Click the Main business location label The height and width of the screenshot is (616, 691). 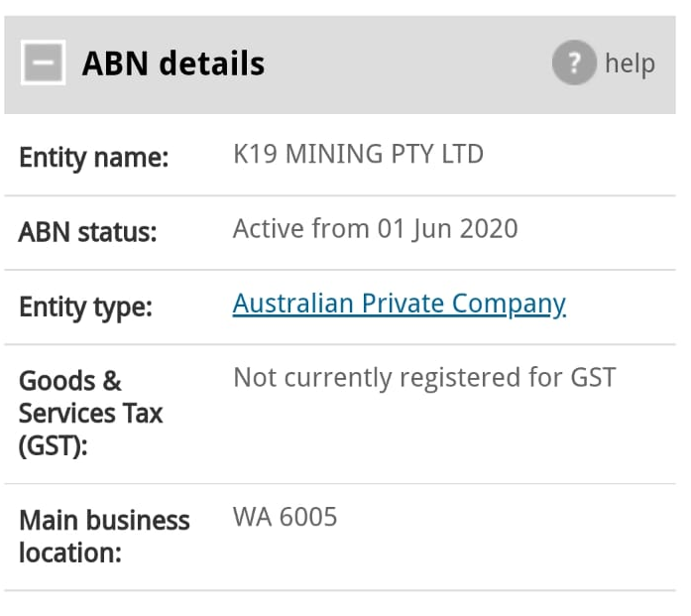(x=104, y=537)
